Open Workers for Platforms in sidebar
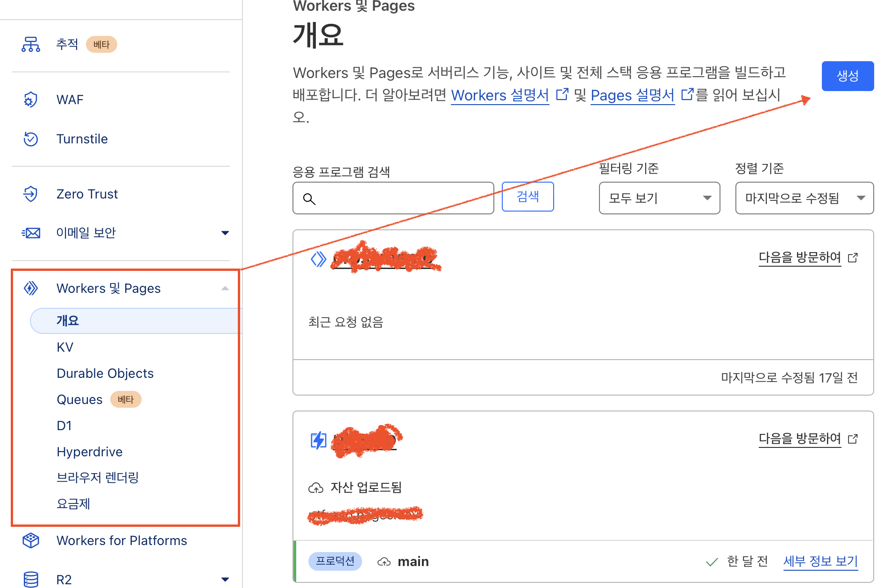Image resolution: width=891 pixels, height=588 pixels. pos(122,540)
